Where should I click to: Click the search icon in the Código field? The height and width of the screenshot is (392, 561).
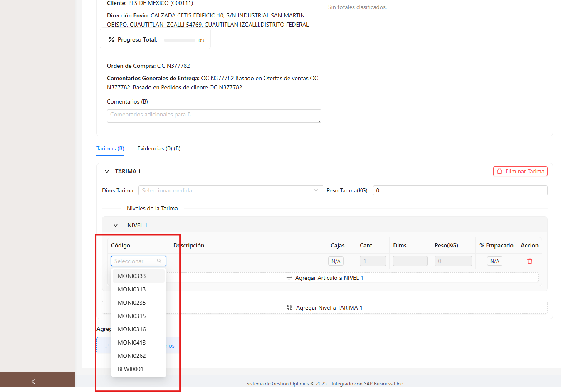tap(159, 261)
